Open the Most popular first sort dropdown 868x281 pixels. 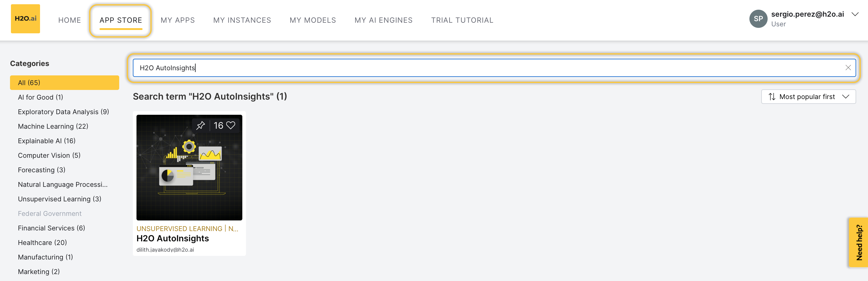pyautogui.click(x=808, y=97)
